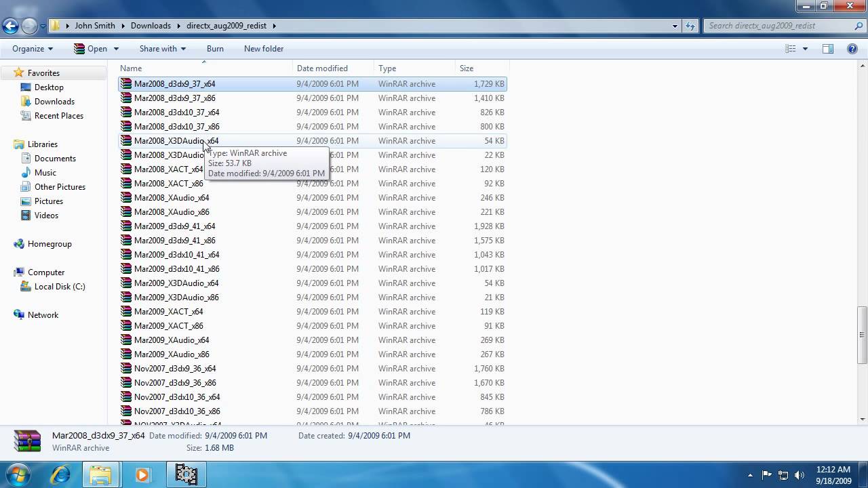Click the scroll down arrow of file list

[x=863, y=420]
